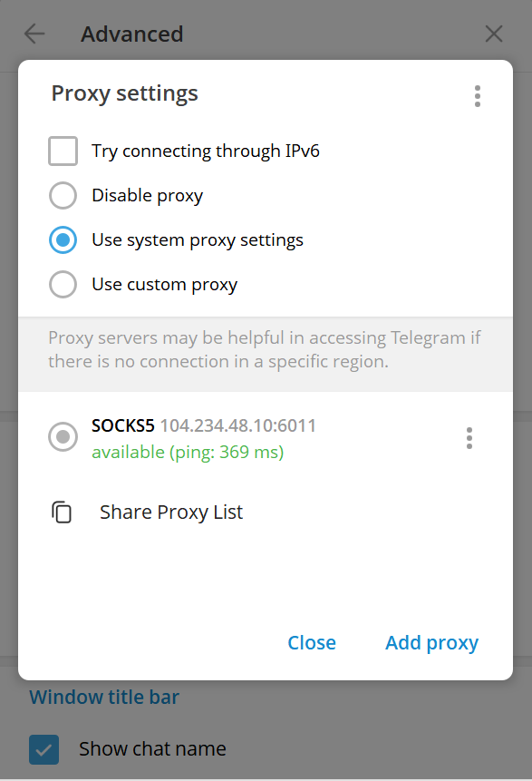Viewport: 532px width, 781px height.
Task: Select Use custom proxy
Action: 63,284
